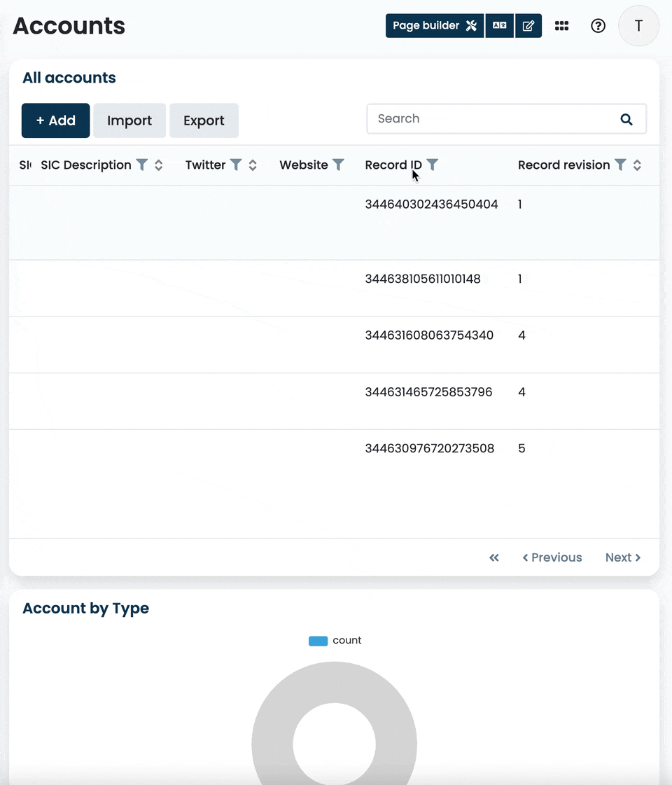This screenshot has width=672, height=785.
Task: Filter the Record revision column
Action: tap(620, 165)
